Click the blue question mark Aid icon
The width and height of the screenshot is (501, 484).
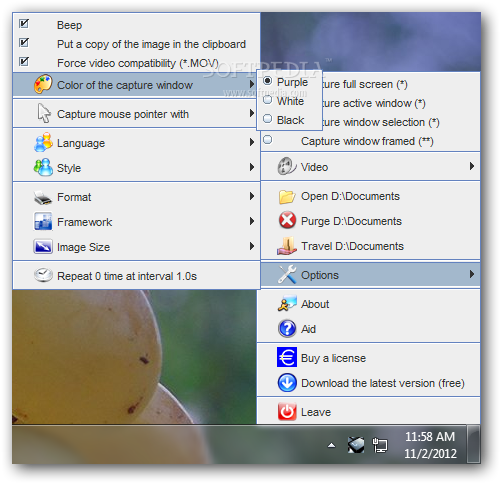coord(287,329)
